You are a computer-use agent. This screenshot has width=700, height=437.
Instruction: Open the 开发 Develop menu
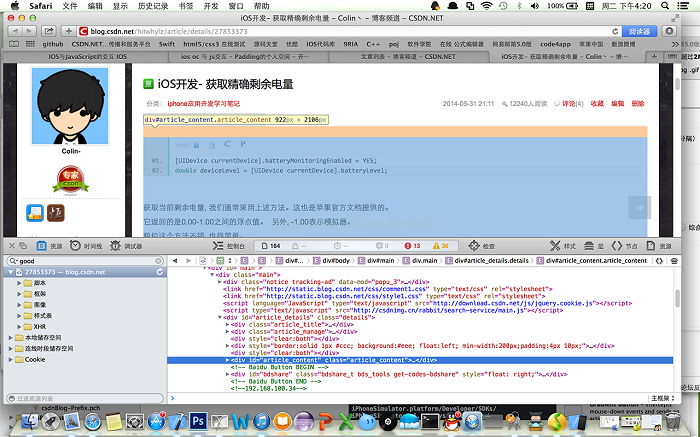211,6
